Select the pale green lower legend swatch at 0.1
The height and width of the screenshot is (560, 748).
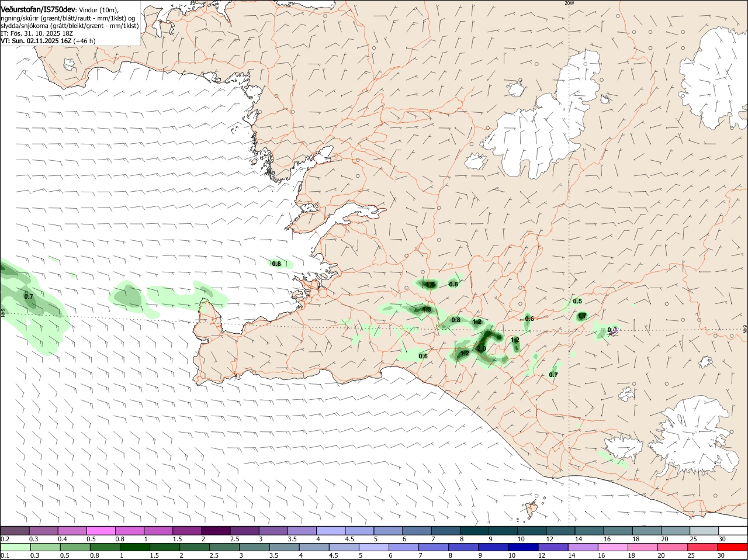15,547
